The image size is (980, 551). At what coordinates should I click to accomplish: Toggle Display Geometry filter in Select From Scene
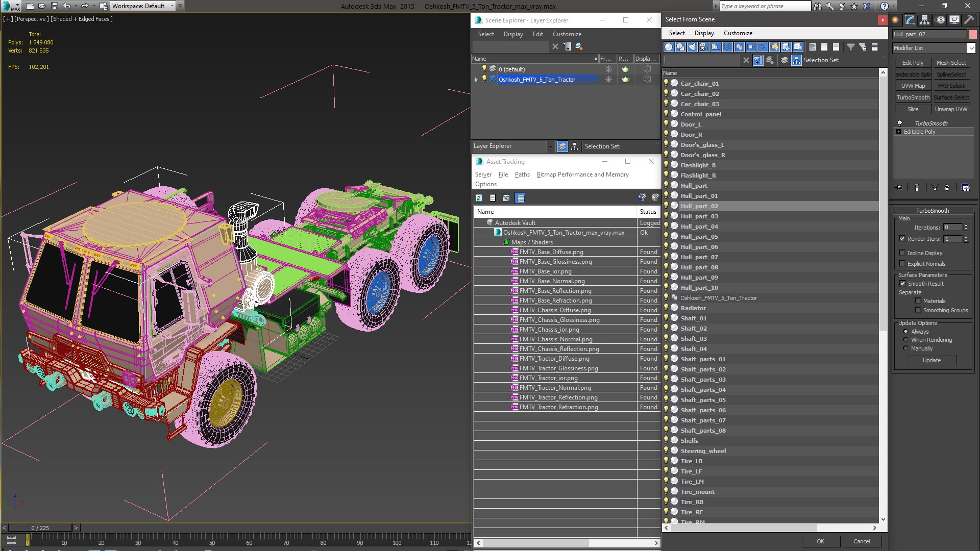(669, 47)
